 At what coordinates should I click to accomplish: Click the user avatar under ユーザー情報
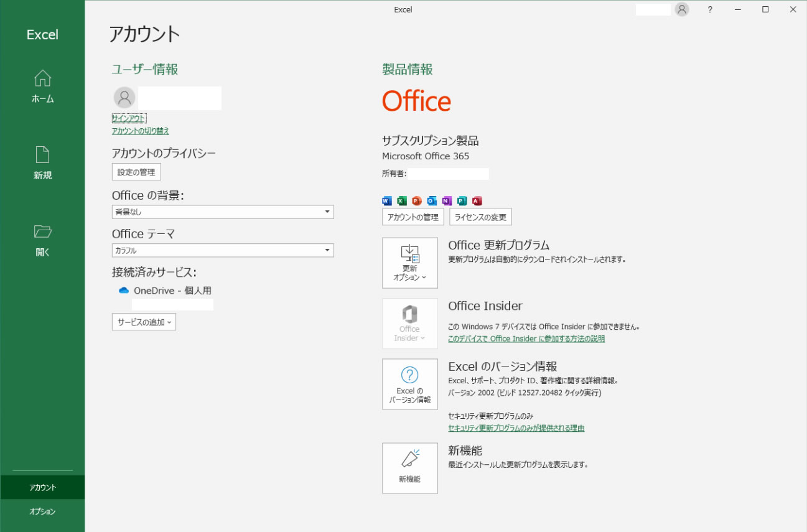[x=124, y=98]
